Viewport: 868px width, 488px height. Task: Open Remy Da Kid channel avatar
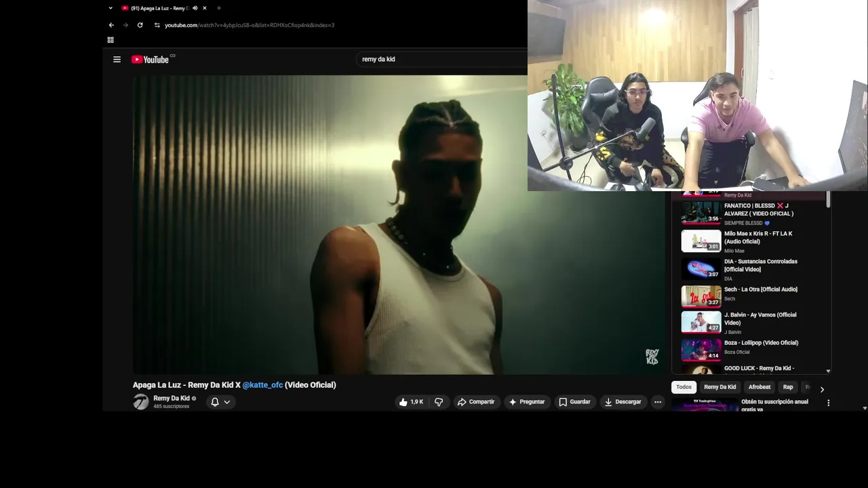click(140, 402)
